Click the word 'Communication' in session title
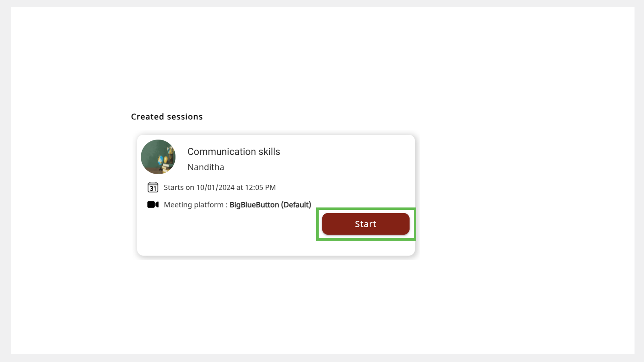This screenshot has height=362, width=644. point(222,152)
